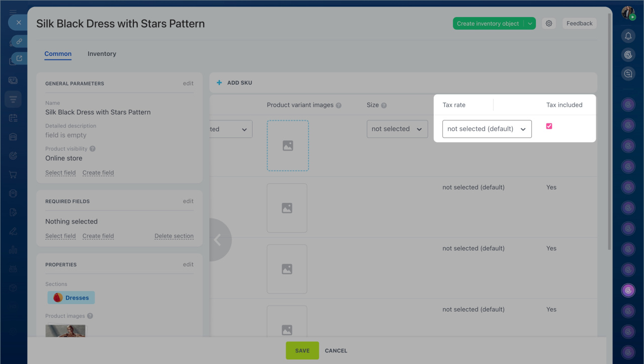The image size is (644, 364).
Task: Close the slider panel with X icon
Action: 19,23
